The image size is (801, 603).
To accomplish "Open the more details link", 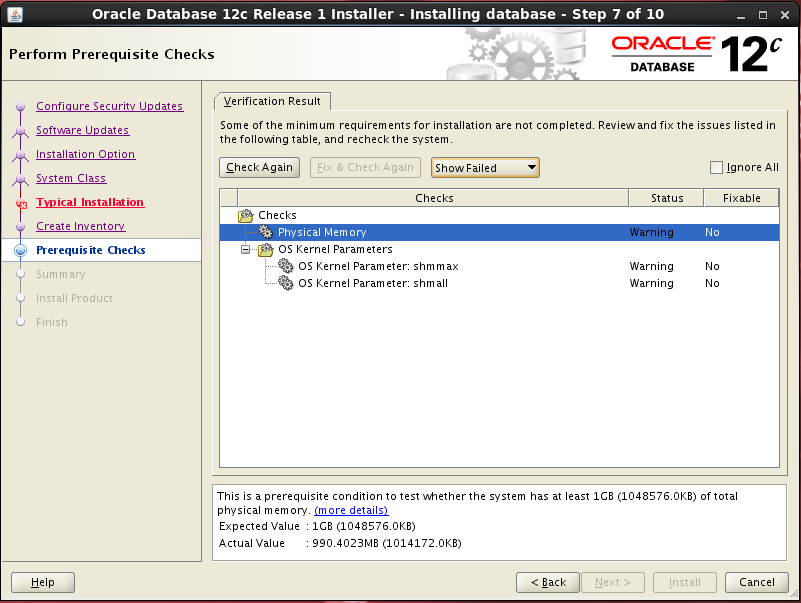I will (351, 510).
